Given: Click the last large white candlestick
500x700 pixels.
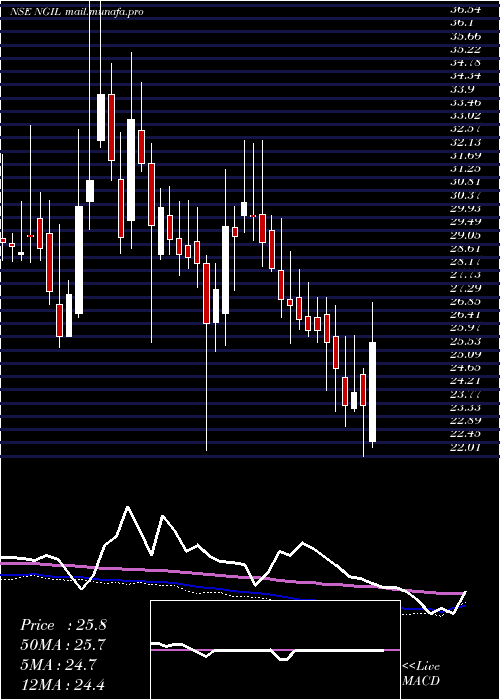Looking at the screenshot, I should pos(372,392).
